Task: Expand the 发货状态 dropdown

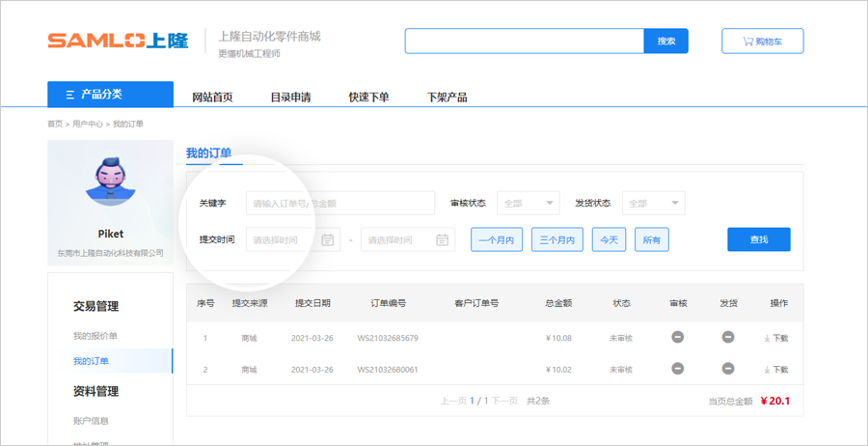Action: click(653, 204)
